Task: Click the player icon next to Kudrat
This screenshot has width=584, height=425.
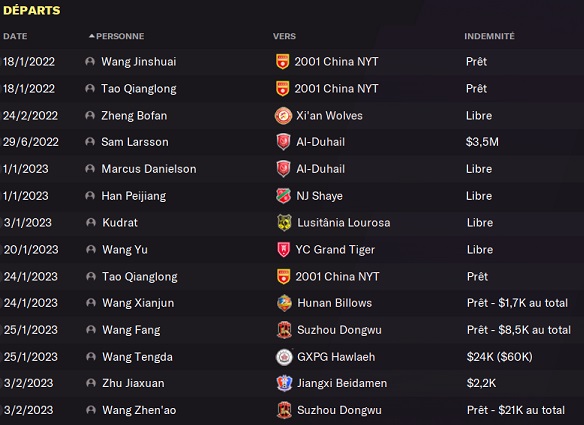Action: click(x=91, y=223)
